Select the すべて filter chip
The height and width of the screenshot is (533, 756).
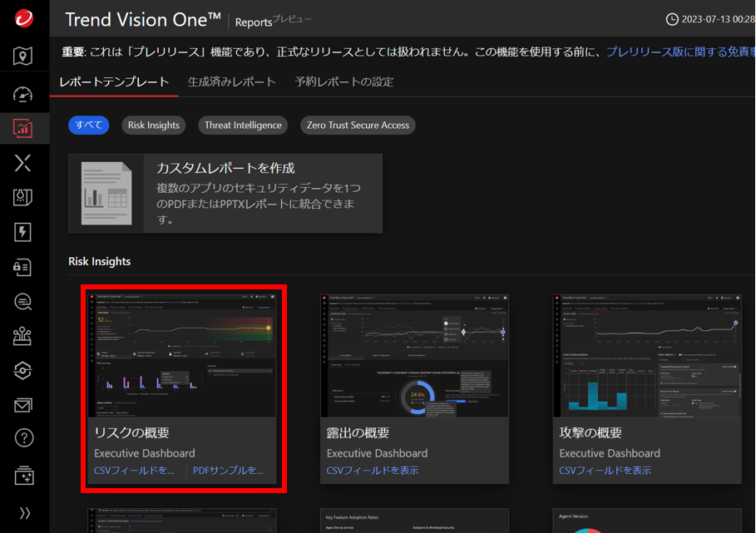click(89, 126)
